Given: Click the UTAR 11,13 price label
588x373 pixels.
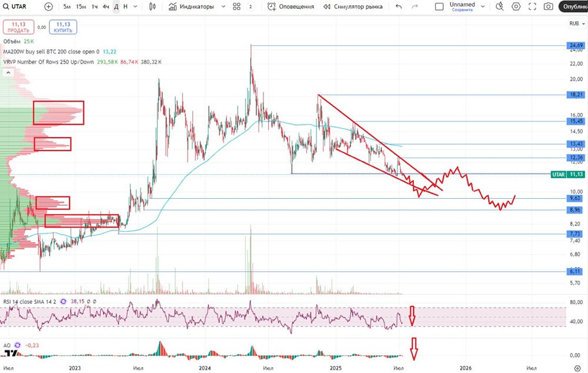Looking at the screenshot, I should (568, 175).
